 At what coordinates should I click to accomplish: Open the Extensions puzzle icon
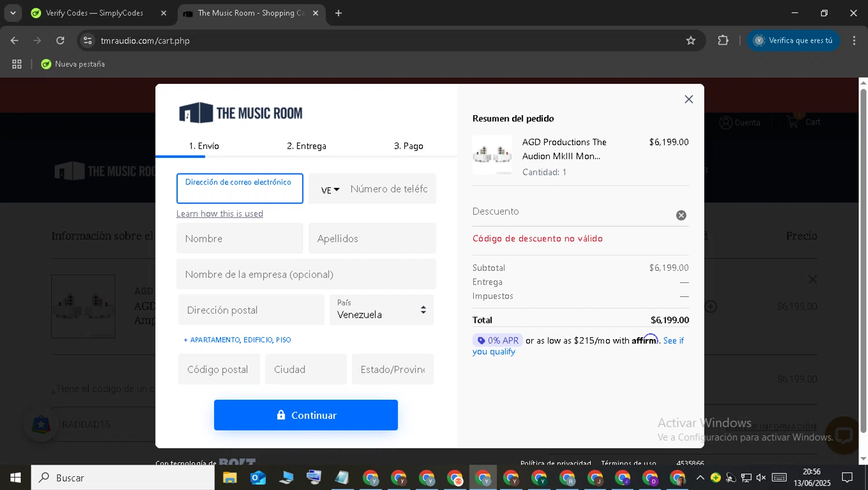pos(723,40)
